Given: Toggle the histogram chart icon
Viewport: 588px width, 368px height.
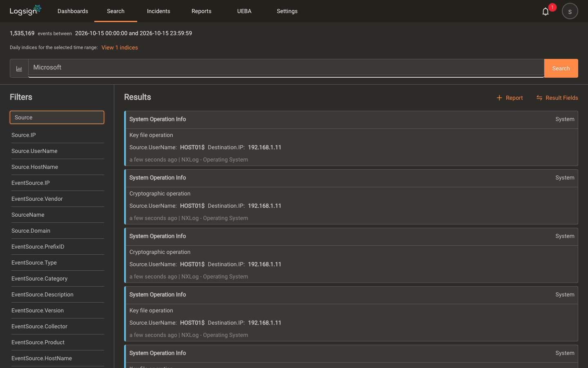Looking at the screenshot, I should 19,68.
